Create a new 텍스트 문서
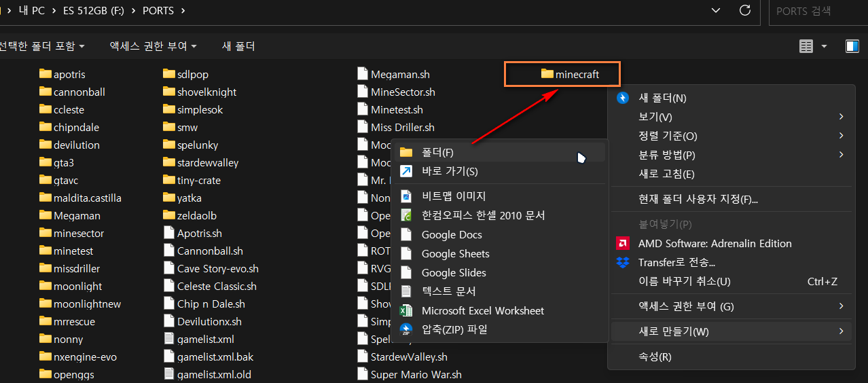The width and height of the screenshot is (868, 383). click(x=499, y=291)
